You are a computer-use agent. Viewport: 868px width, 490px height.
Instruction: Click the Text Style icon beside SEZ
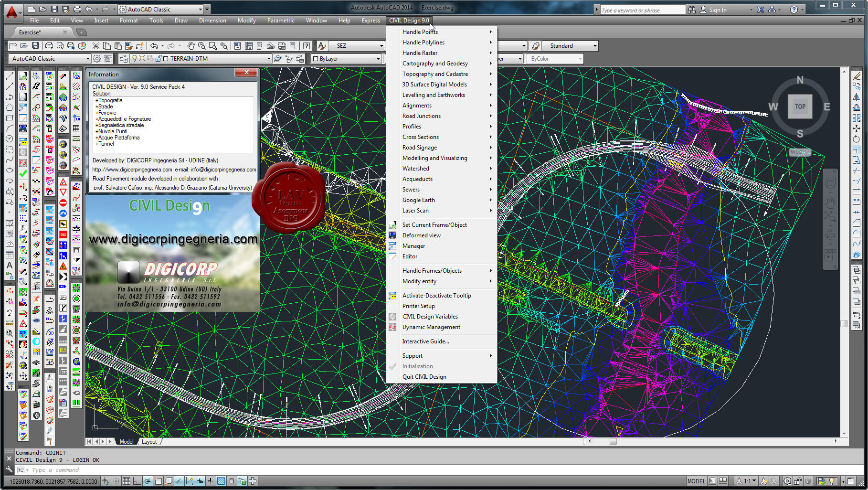322,46
